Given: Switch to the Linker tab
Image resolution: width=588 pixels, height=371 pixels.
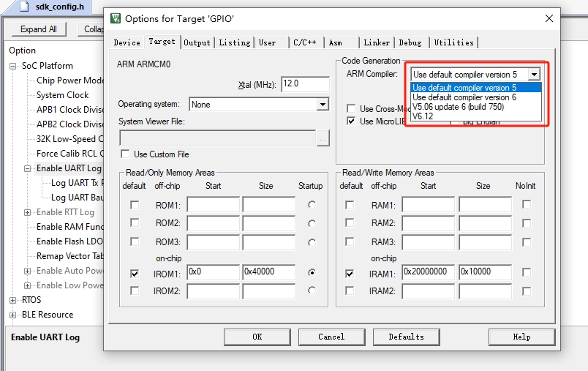Looking at the screenshot, I should tap(377, 42).
